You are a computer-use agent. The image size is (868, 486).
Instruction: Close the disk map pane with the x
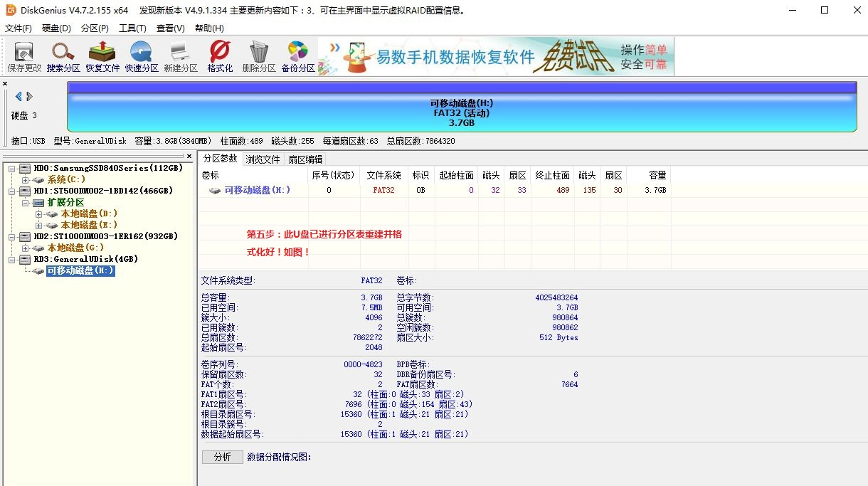click(x=5, y=84)
